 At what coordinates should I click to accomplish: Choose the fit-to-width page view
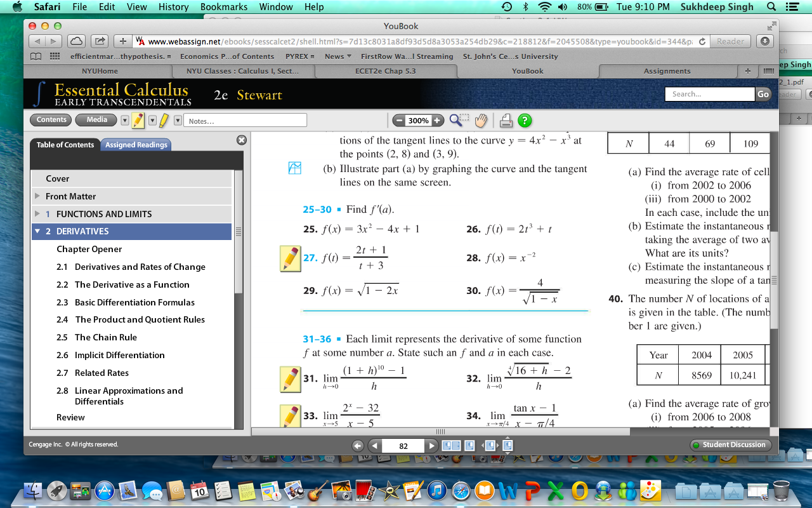point(489,446)
